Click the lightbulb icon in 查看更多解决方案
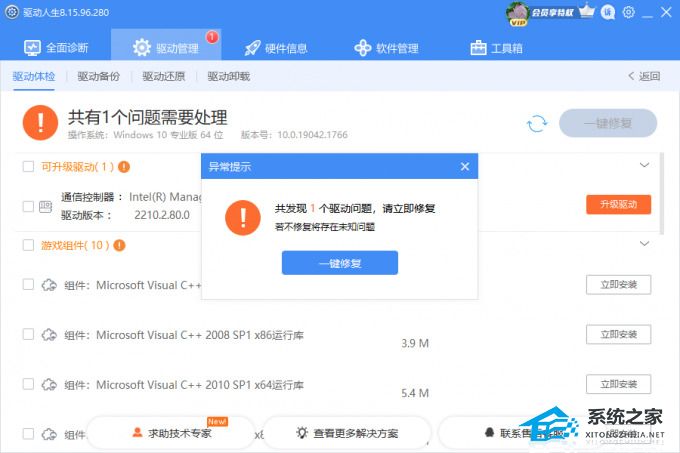This screenshot has width=680, height=453. pos(302,432)
